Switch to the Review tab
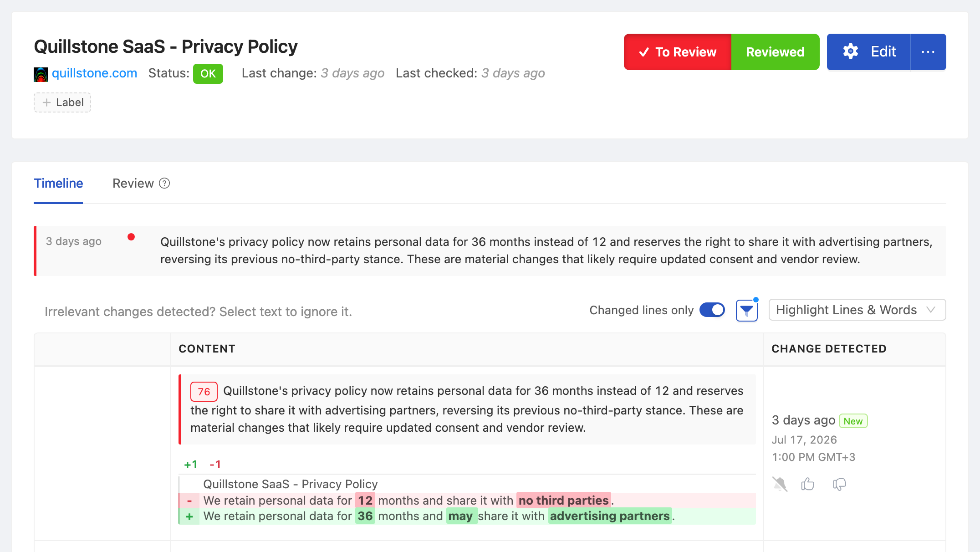 (x=133, y=183)
